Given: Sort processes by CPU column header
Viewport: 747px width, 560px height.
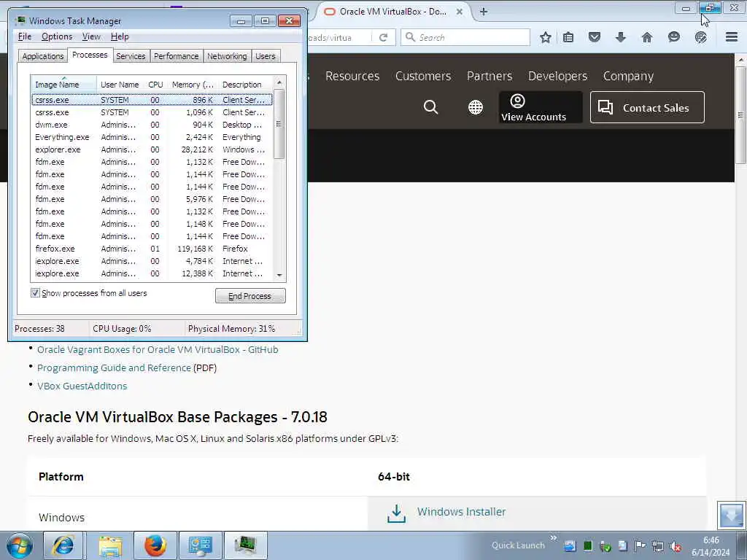Looking at the screenshot, I should pyautogui.click(x=156, y=85).
